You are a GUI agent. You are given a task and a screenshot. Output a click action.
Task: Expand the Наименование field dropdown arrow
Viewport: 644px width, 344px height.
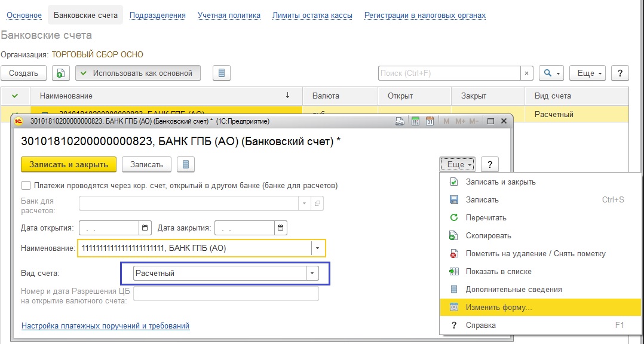(x=317, y=248)
